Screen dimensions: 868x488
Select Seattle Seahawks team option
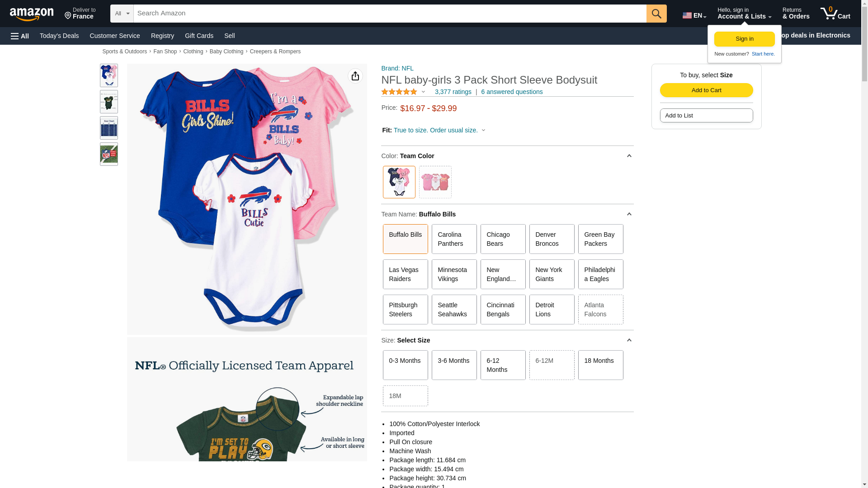pyautogui.click(x=454, y=310)
